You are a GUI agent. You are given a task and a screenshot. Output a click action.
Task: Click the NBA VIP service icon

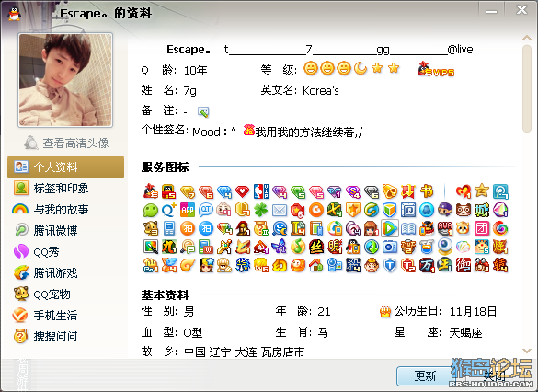261,191
